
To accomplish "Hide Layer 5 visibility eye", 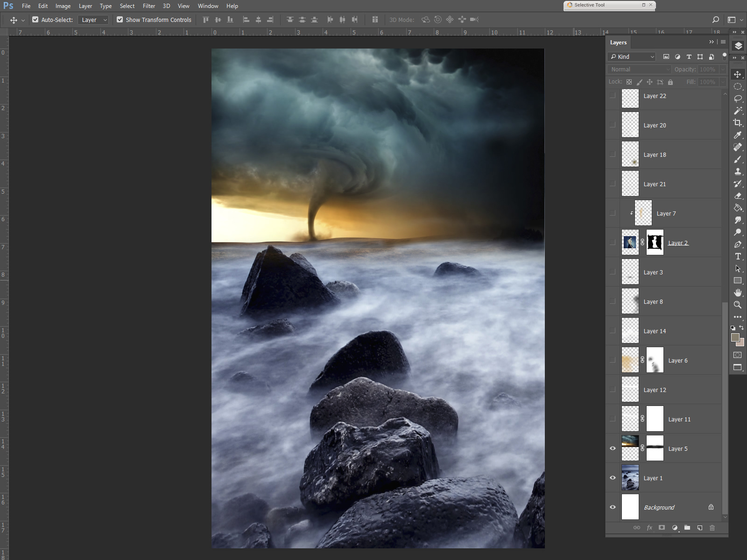I will click(613, 448).
